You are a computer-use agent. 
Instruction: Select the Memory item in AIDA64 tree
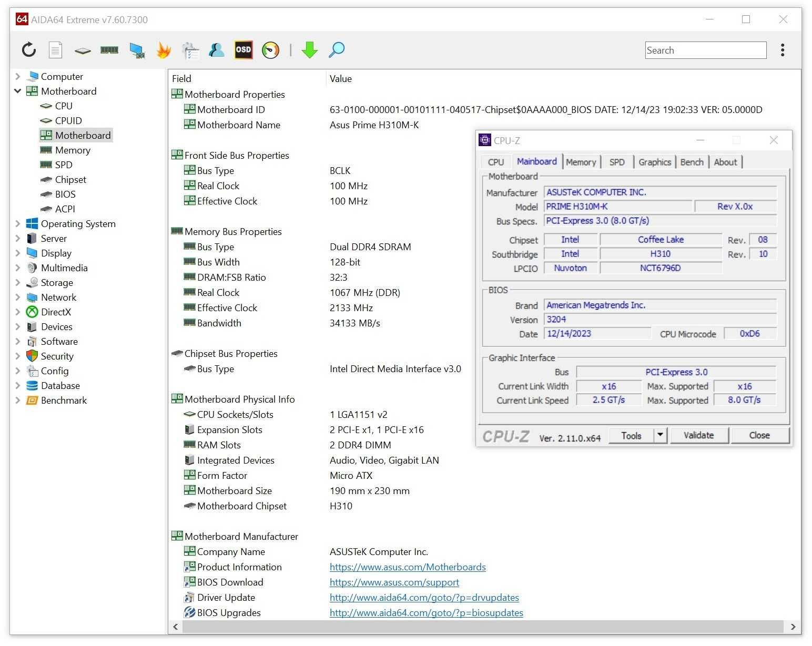[x=73, y=150]
